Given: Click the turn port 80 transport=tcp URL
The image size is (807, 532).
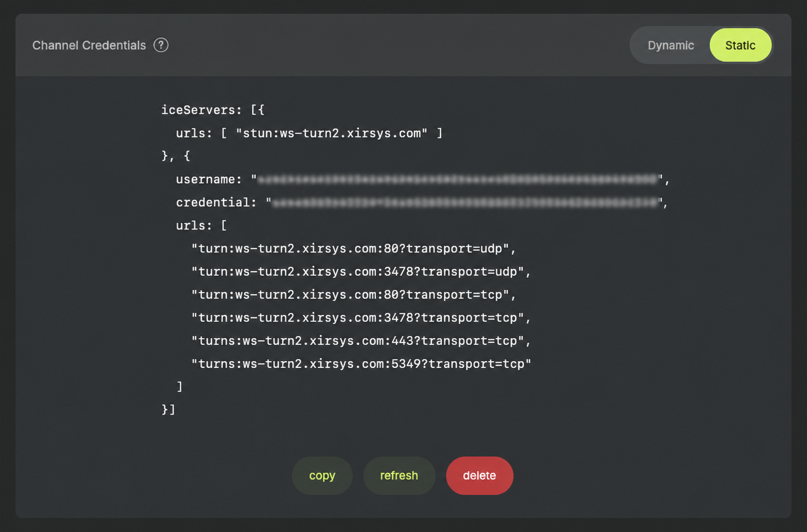Looking at the screenshot, I should coord(350,294).
